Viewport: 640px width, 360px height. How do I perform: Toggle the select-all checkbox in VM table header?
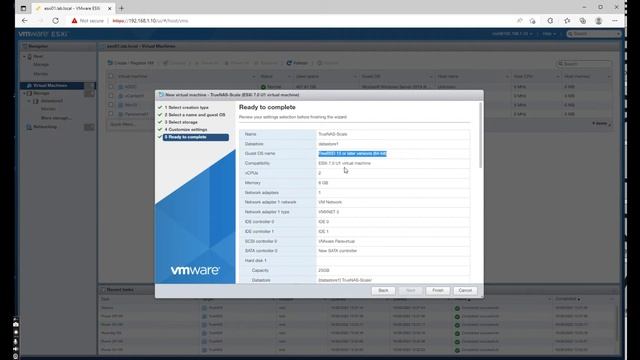pyautogui.click(x=111, y=76)
